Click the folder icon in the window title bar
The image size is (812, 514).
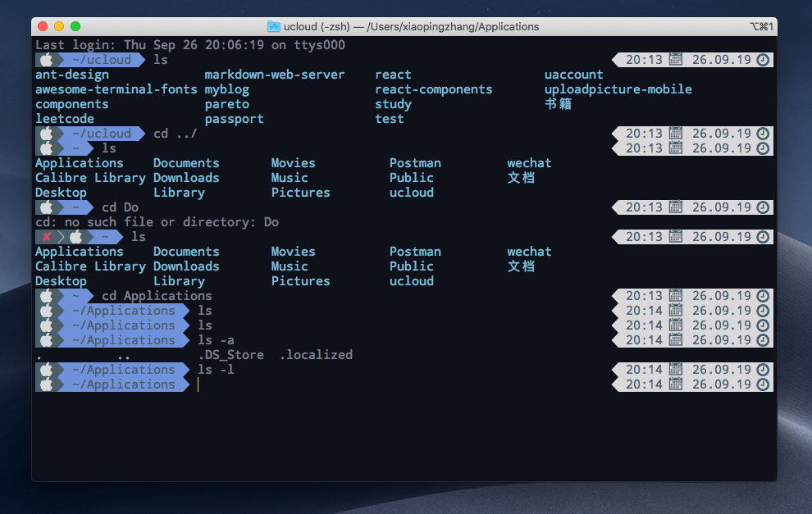[x=273, y=26]
